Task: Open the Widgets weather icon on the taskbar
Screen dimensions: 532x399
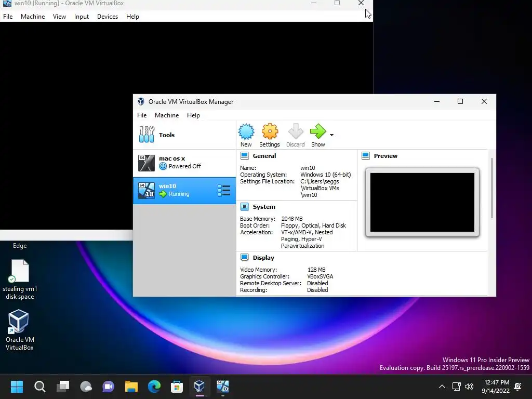Action: pyautogui.click(x=86, y=387)
